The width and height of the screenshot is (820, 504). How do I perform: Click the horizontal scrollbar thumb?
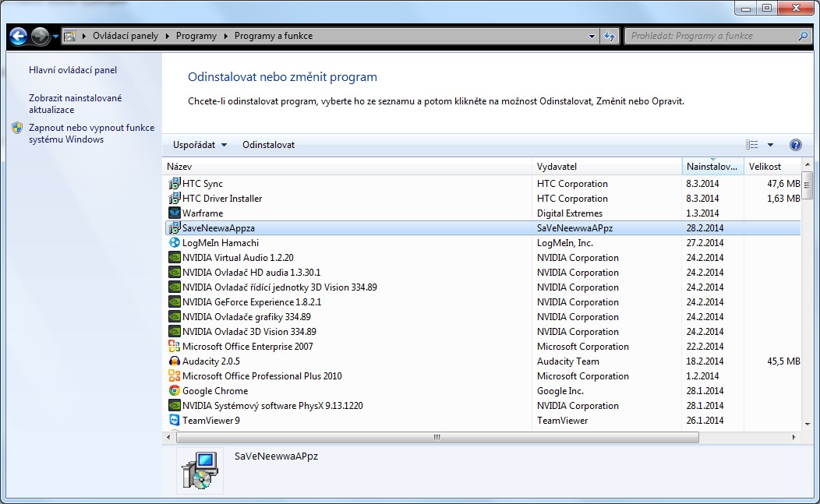(437, 437)
